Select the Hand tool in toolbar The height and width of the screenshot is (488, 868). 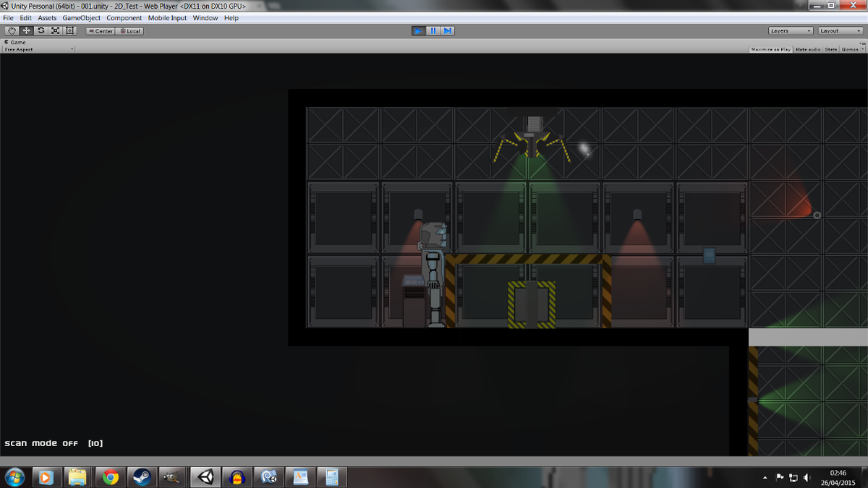[12, 31]
